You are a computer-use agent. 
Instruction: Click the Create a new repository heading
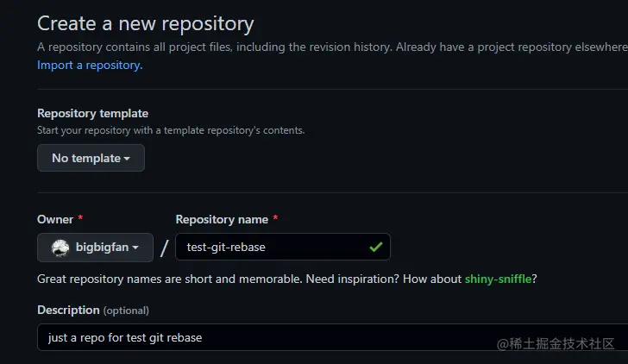click(x=146, y=23)
